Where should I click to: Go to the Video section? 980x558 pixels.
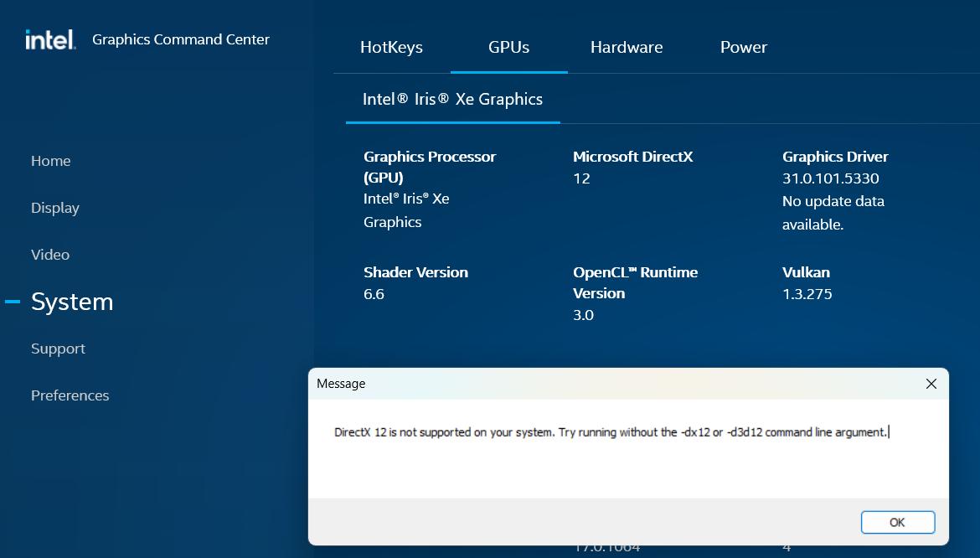pyautogui.click(x=50, y=255)
